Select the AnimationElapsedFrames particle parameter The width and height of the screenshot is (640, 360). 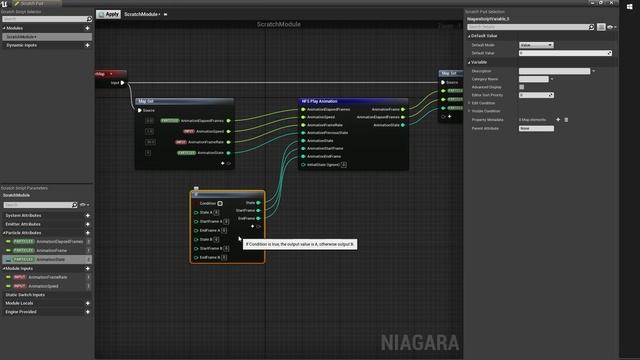[47, 242]
